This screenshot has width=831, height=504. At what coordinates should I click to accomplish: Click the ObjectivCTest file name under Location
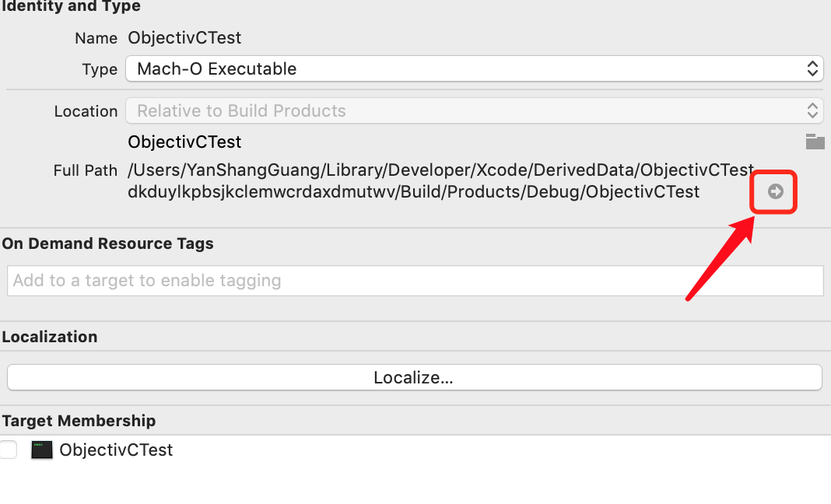[x=184, y=142]
